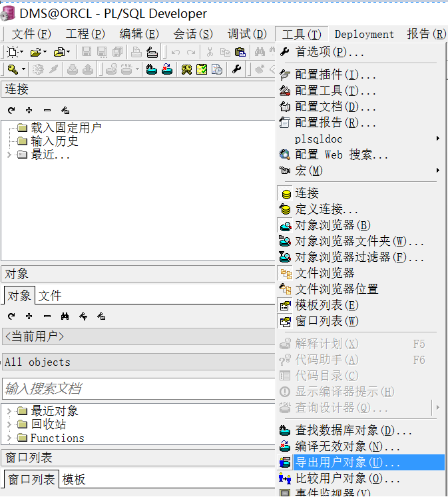448x497 pixels.
Task: Expand the 回收站 tree node
Action: tap(9, 424)
